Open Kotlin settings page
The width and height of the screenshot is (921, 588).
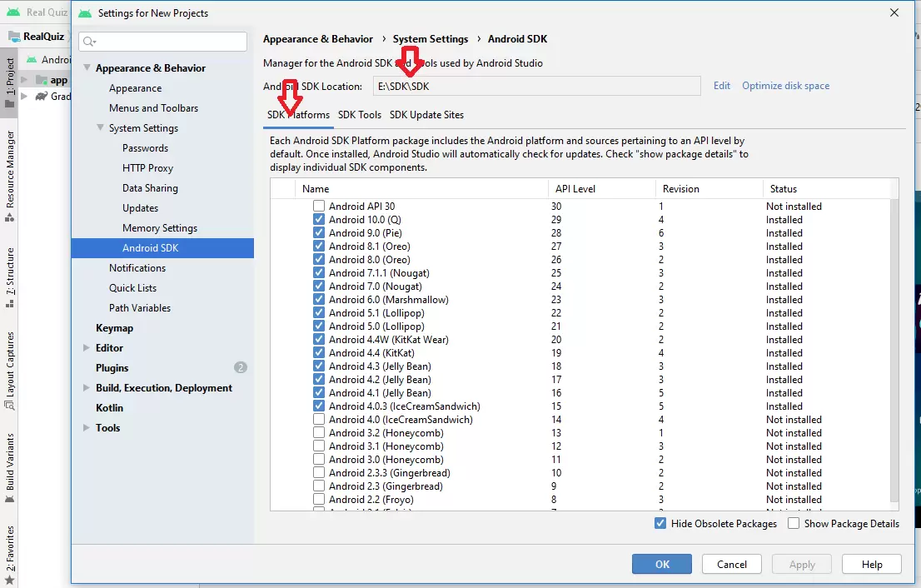pos(109,407)
